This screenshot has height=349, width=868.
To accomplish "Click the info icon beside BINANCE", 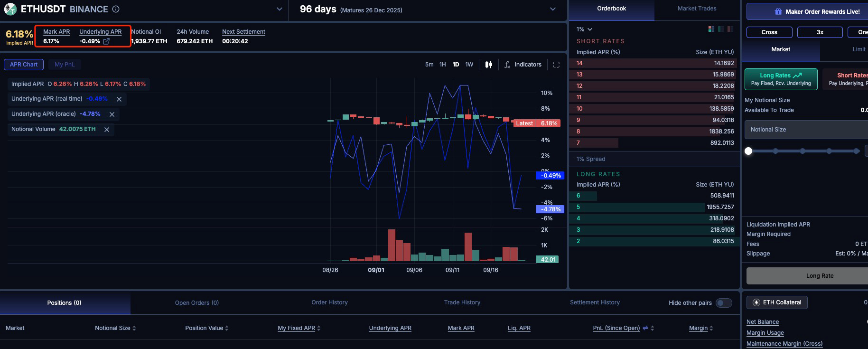I will (x=116, y=9).
